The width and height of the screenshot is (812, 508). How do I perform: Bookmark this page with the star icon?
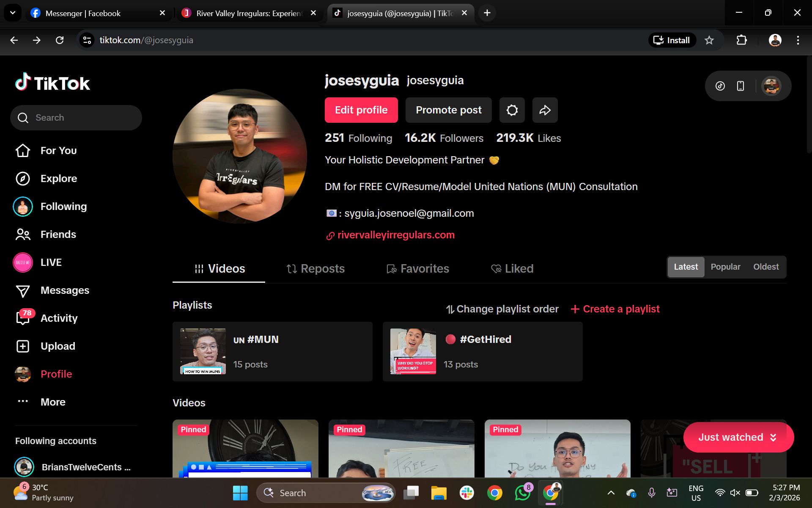(709, 40)
